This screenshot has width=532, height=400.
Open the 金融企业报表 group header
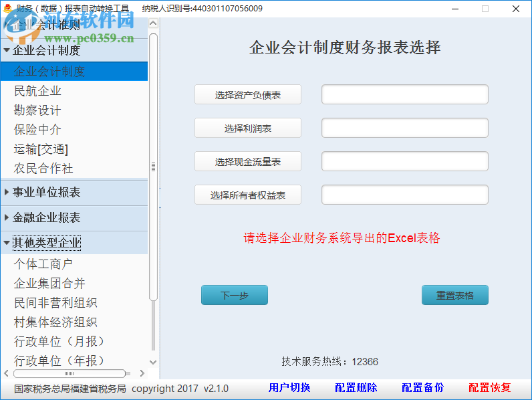[x=74, y=217]
